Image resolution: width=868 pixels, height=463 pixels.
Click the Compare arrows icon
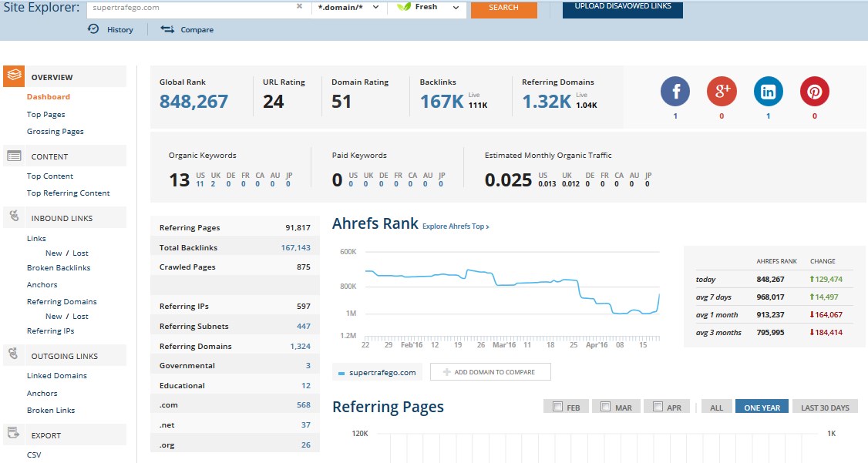167,29
